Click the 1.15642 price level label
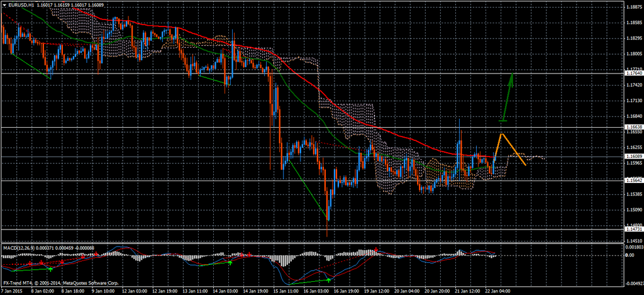 (x=634, y=180)
